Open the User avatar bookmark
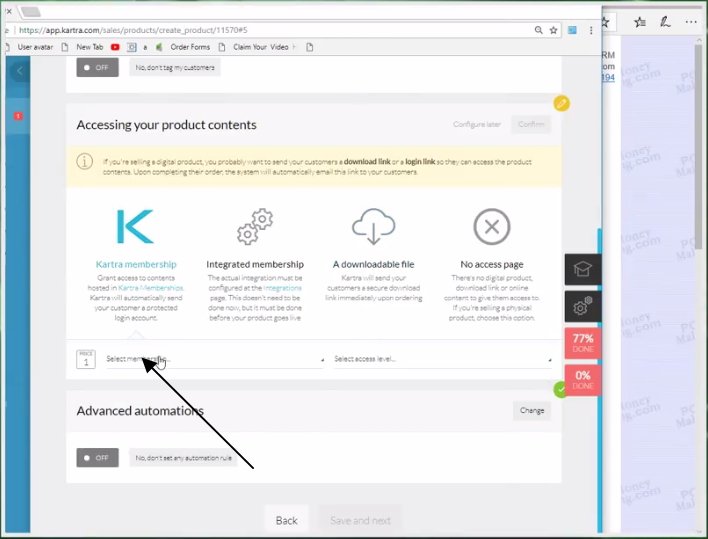The width and height of the screenshot is (708, 539). pos(35,47)
